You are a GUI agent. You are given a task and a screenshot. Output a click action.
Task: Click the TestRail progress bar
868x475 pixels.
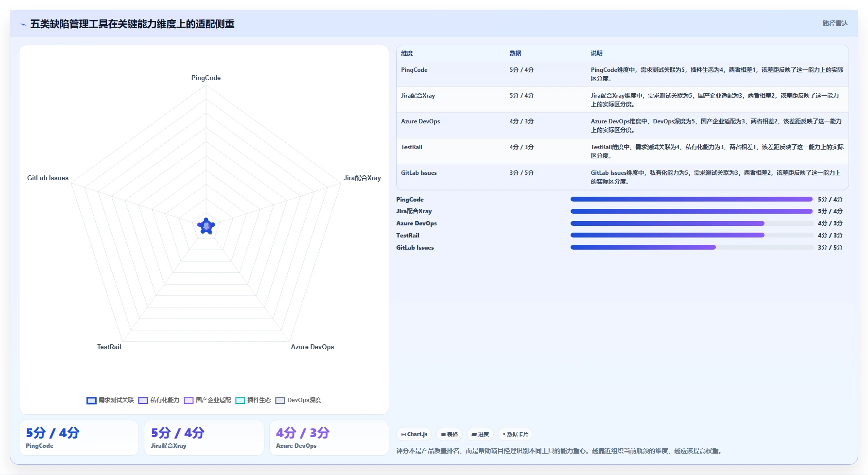click(692, 235)
